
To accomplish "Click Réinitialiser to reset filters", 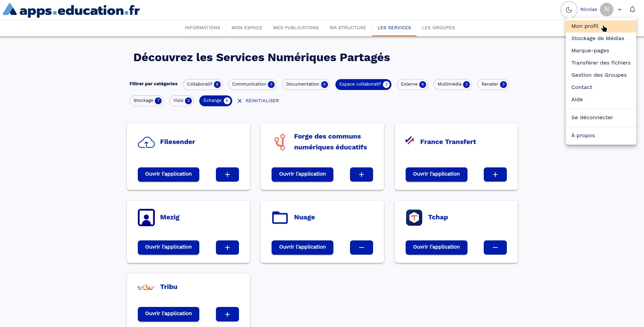I will pos(258,101).
